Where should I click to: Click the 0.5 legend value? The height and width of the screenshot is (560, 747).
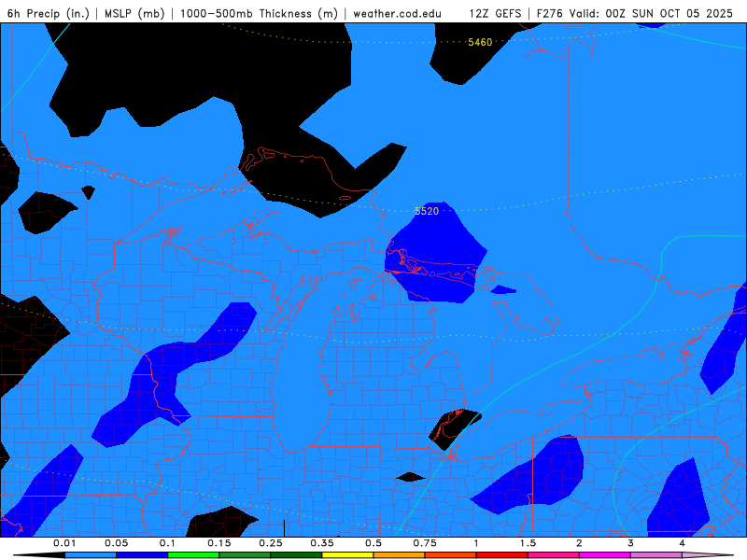coord(373,543)
